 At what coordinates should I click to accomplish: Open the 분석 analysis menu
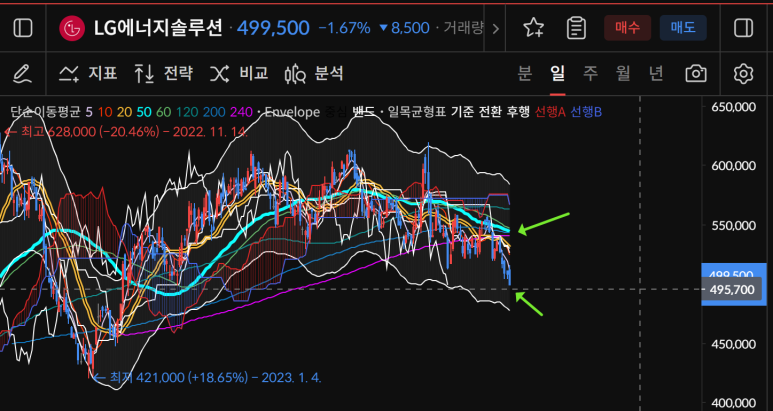click(x=314, y=74)
